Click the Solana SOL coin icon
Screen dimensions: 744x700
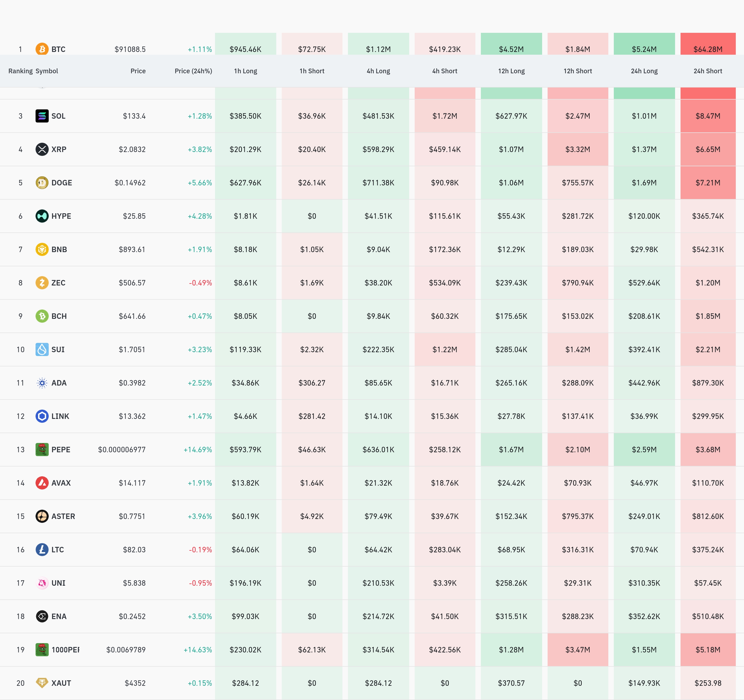pyautogui.click(x=42, y=116)
